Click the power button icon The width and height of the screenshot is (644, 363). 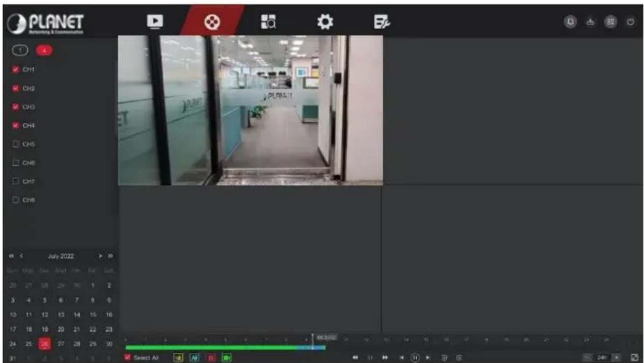[631, 22]
